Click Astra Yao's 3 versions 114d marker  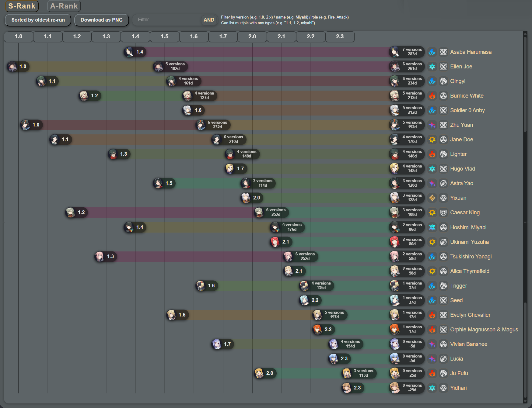(258, 183)
